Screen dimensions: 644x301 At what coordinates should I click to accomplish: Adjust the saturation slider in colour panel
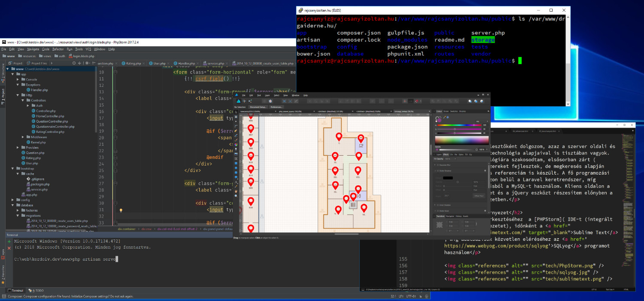[459, 129]
